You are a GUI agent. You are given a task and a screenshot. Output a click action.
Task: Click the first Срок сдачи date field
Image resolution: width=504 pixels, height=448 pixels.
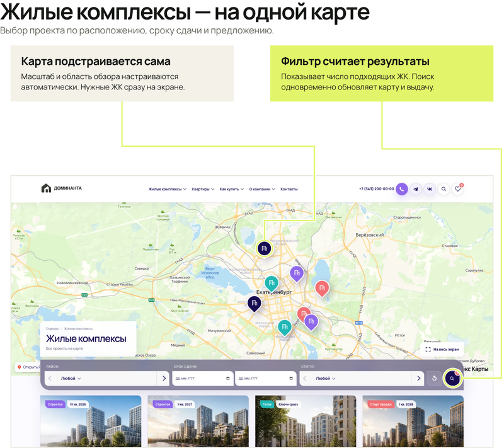tap(202, 378)
